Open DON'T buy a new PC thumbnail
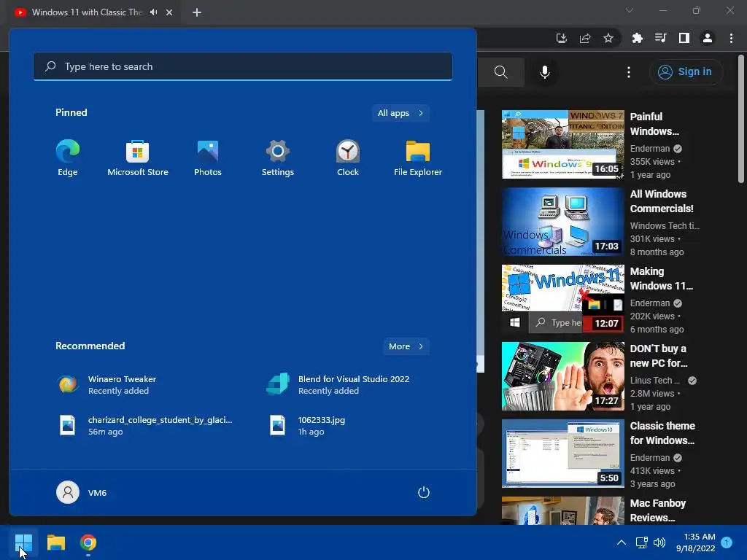 pos(563,376)
